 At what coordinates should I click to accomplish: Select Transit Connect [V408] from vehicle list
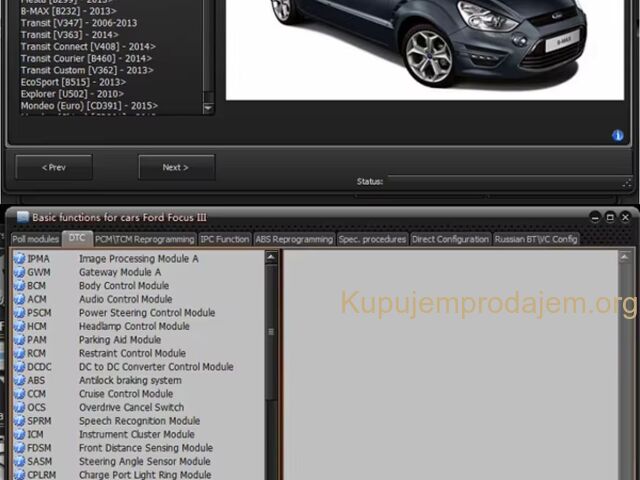(88, 46)
